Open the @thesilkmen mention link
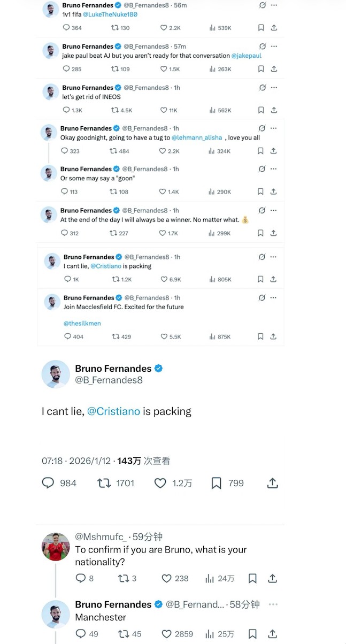 (82, 324)
